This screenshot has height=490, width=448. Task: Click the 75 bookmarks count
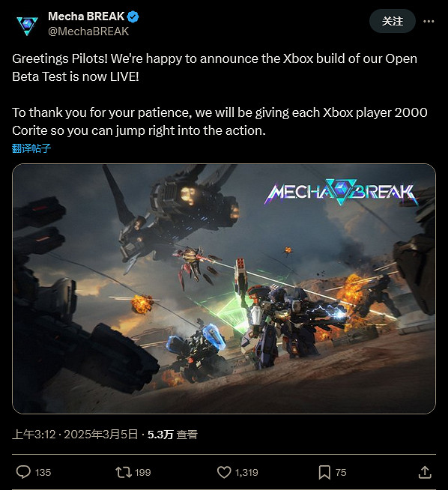pyautogui.click(x=341, y=472)
